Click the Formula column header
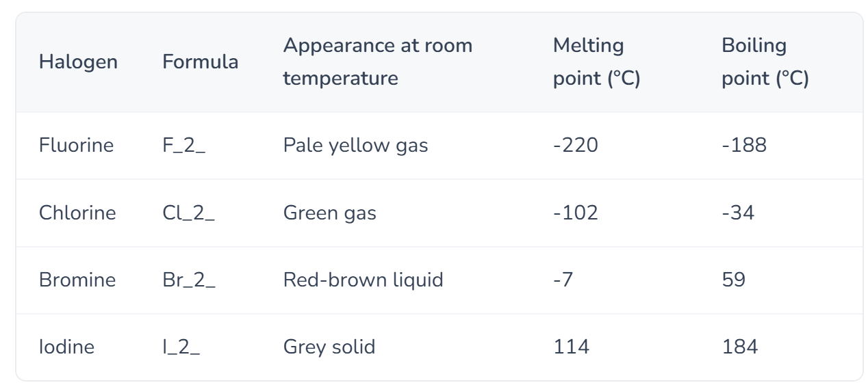 (201, 62)
